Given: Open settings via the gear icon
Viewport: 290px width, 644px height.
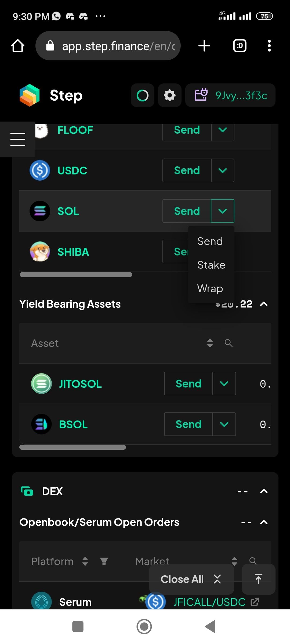Looking at the screenshot, I should pos(169,95).
